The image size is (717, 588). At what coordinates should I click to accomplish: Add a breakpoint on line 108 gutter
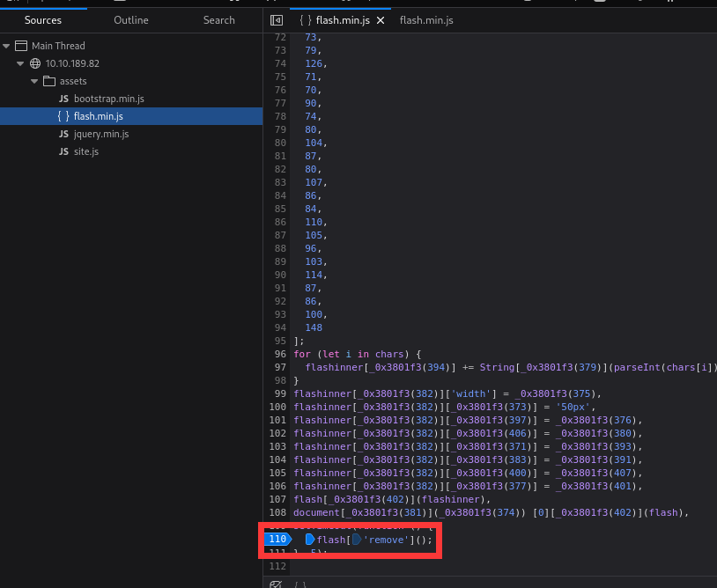(277, 512)
